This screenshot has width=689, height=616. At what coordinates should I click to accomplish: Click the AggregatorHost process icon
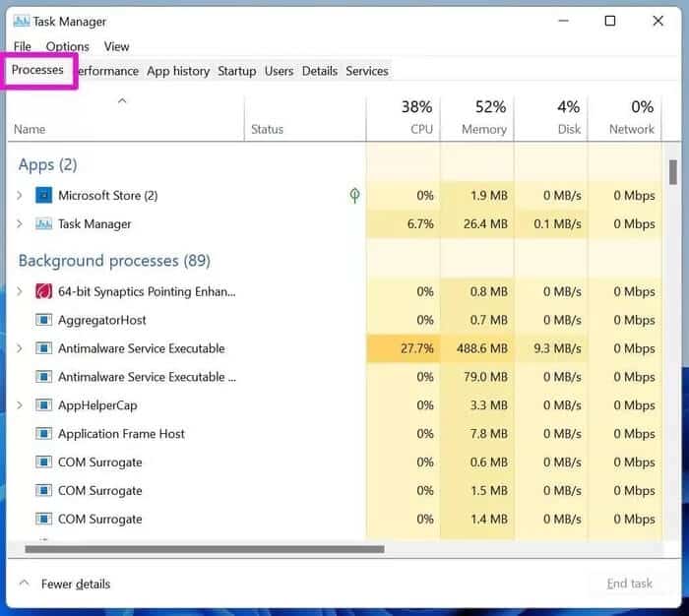43,320
